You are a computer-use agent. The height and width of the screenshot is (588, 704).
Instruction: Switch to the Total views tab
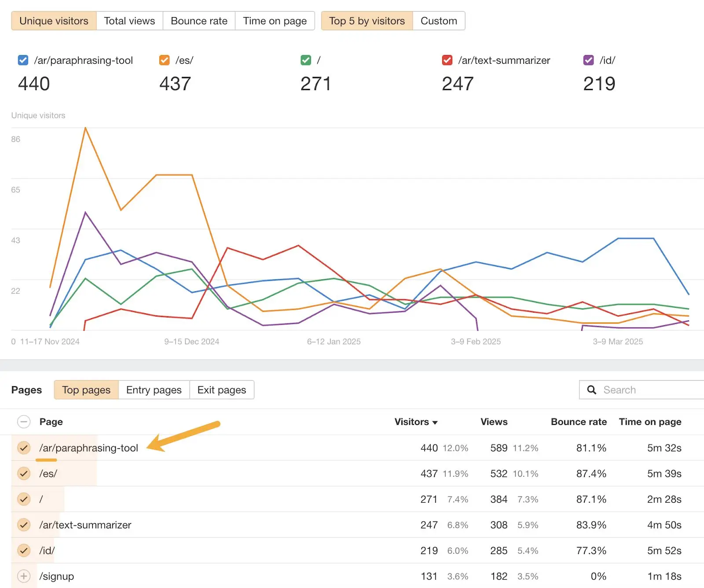tap(129, 21)
